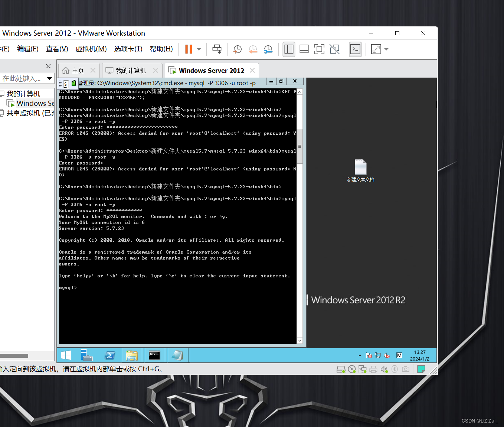The image size is (504, 427).
Task: Toggle the thumbnail bar view icon
Action: [304, 49]
